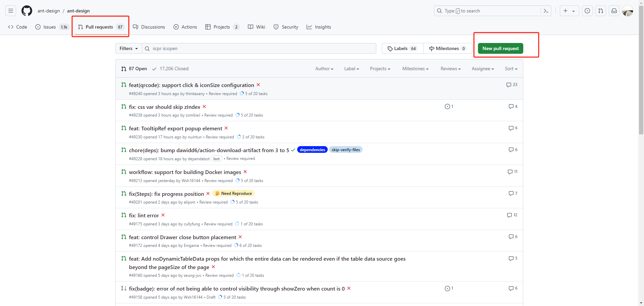Click the ant-design owner breadcrumb link

pos(49,11)
